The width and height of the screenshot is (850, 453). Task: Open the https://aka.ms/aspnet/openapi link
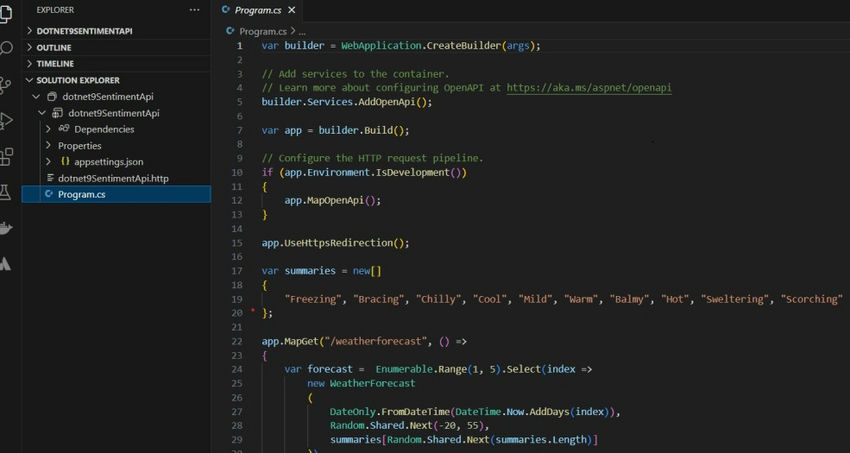589,88
